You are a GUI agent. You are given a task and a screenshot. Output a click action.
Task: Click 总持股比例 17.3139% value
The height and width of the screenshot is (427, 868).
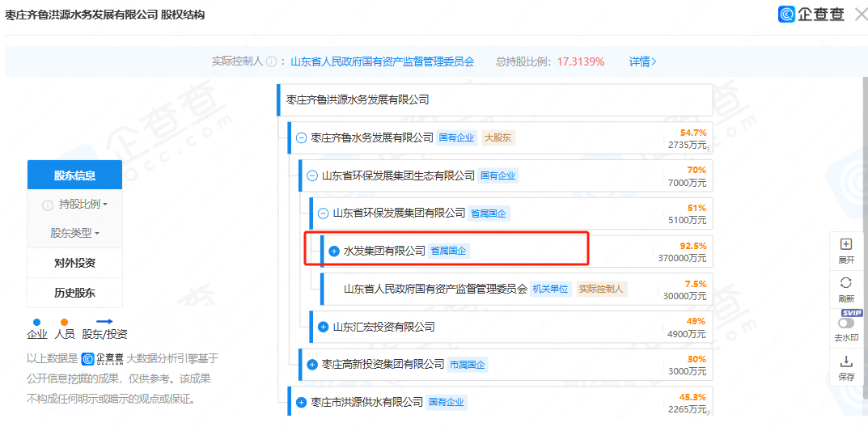point(581,61)
